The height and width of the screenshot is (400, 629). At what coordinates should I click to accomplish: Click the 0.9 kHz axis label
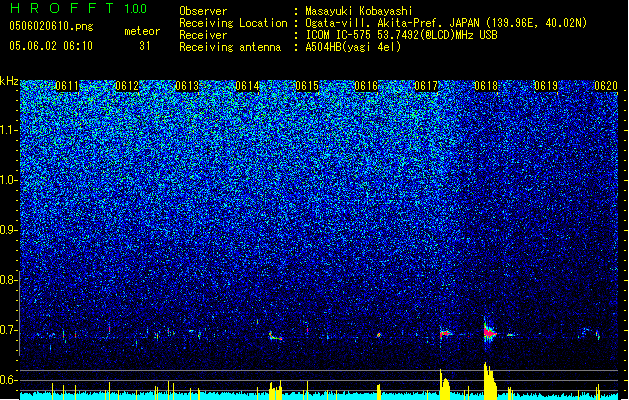[x=9, y=230]
